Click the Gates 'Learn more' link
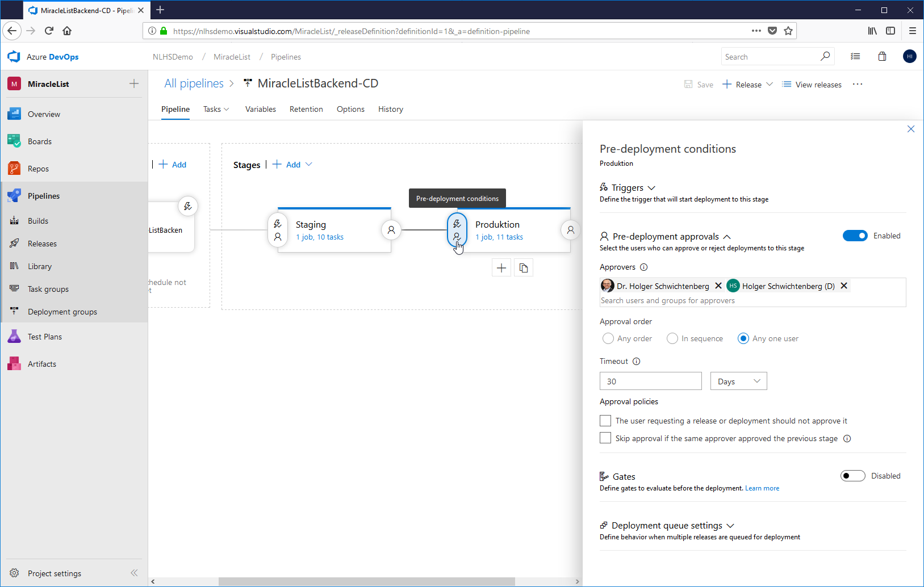 [x=762, y=488]
